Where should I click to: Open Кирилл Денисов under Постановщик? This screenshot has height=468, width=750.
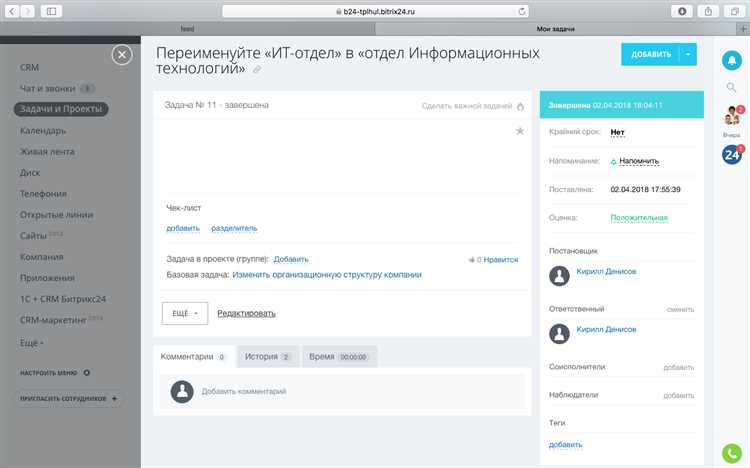click(x=606, y=271)
